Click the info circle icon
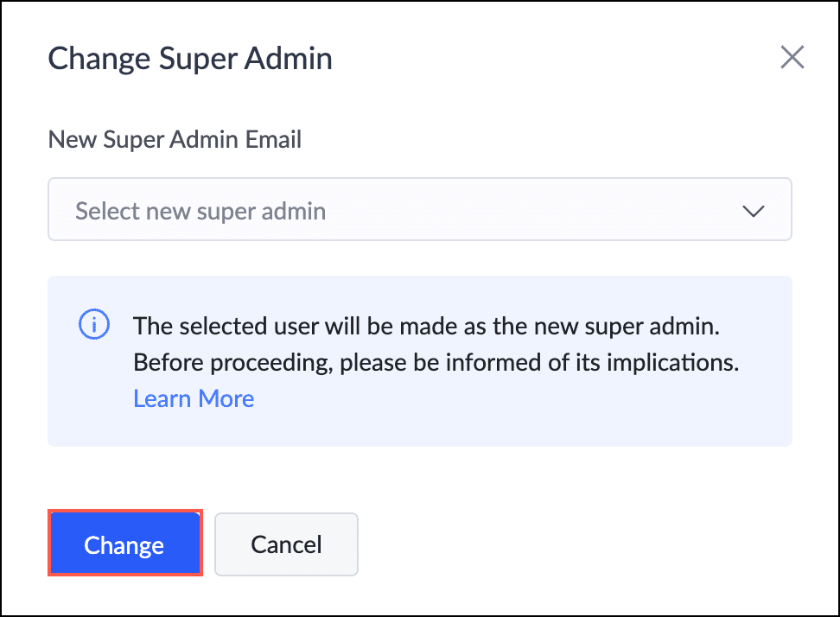This screenshot has width=840, height=617. pos(94,325)
